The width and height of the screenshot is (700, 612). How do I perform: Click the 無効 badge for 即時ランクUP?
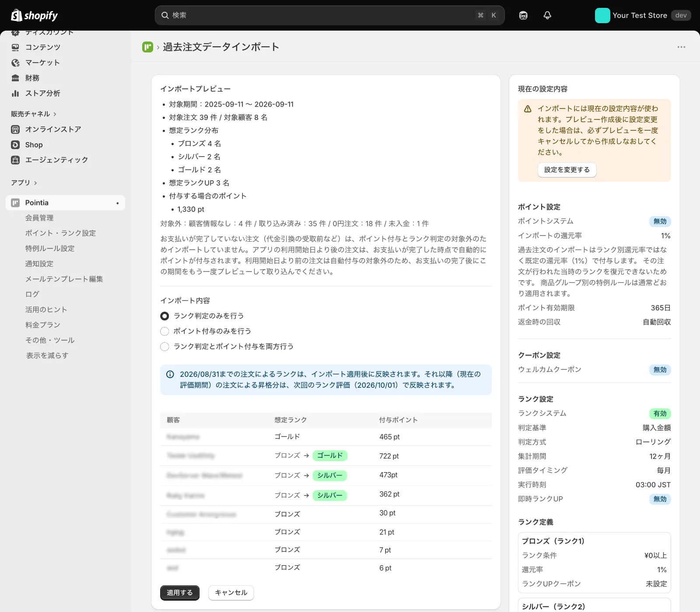point(660,499)
